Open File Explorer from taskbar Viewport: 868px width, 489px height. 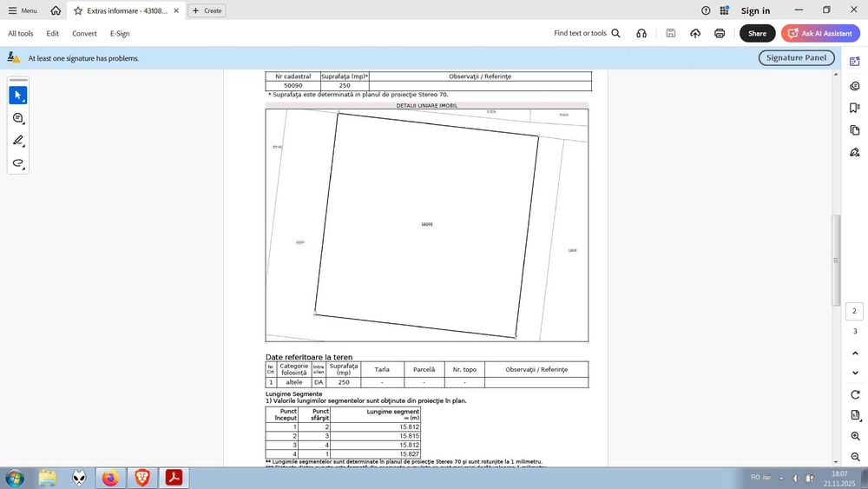[48, 478]
